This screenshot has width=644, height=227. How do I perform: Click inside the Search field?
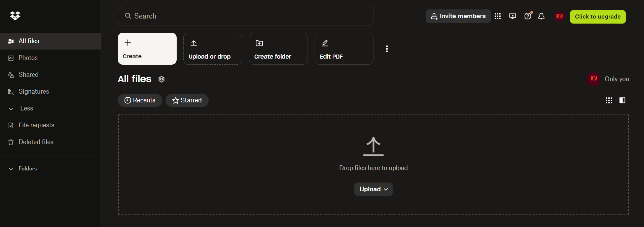(x=245, y=16)
